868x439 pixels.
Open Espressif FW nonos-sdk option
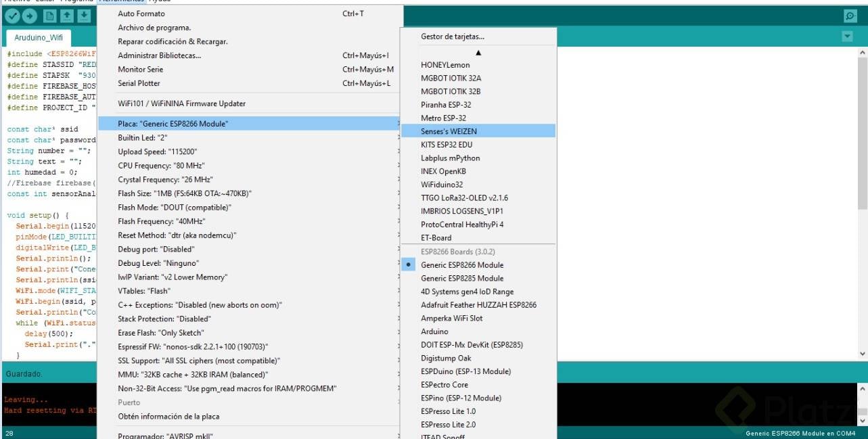pyautogui.click(x=250, y=346)
